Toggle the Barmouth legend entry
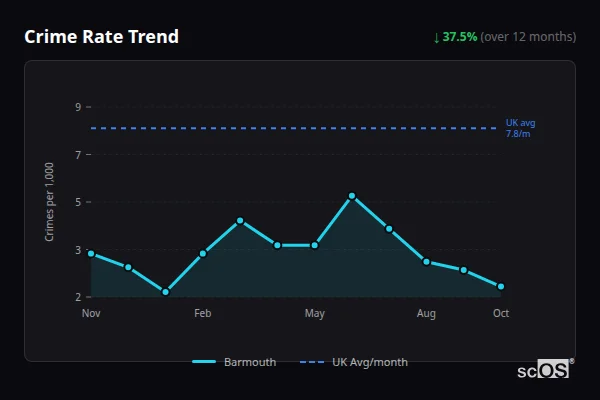The height and width of the screenshot is (400, 600). [x=234, y=362]
